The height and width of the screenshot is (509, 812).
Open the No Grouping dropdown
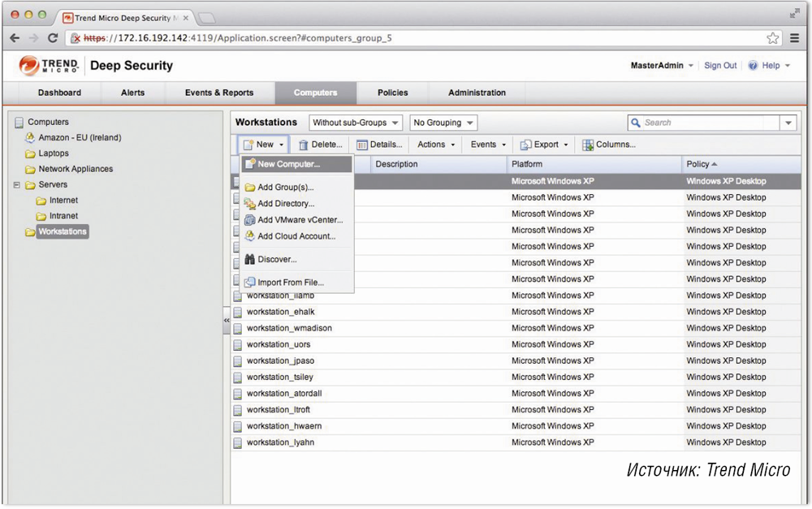click(443, 123)
